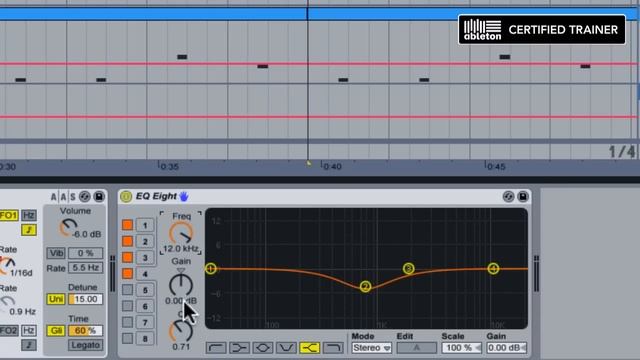Toggle the Legato button
Viewport: 640px width, 360px height.
click(x=85, y=345)
